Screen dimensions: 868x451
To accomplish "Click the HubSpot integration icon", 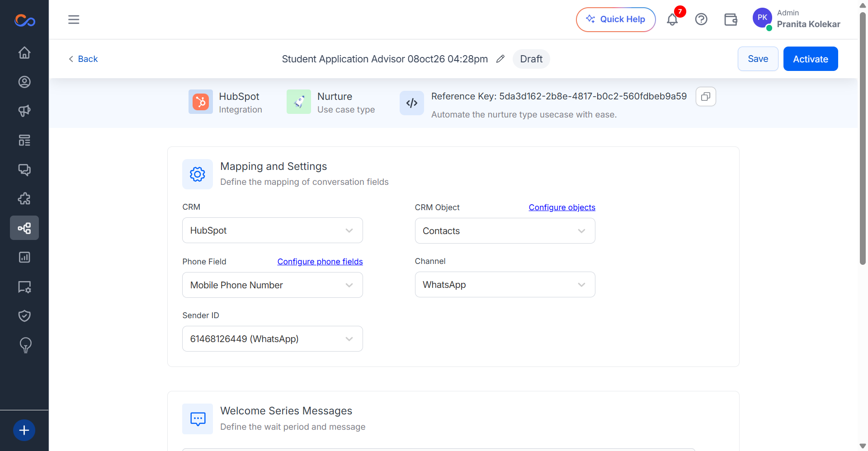I will [201, 102].
